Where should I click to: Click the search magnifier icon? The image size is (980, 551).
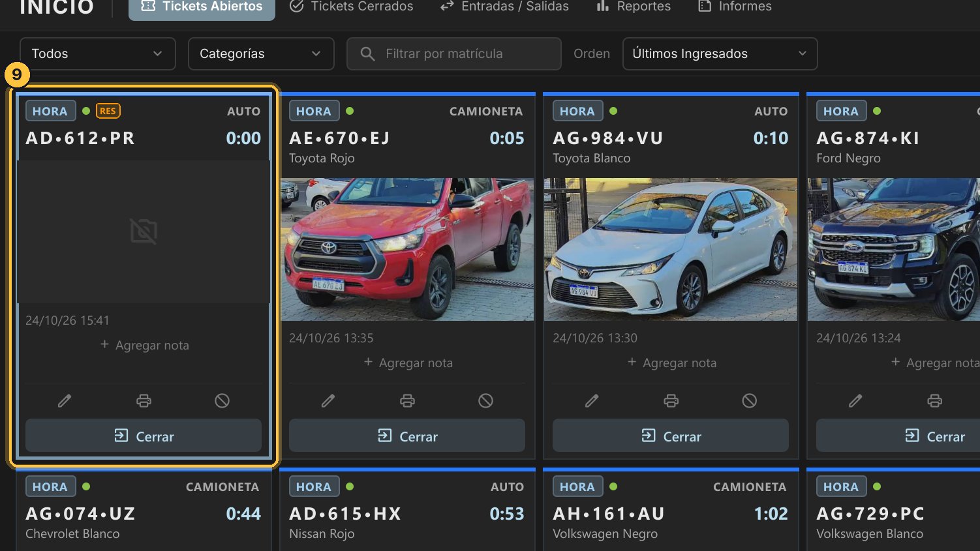368,53
